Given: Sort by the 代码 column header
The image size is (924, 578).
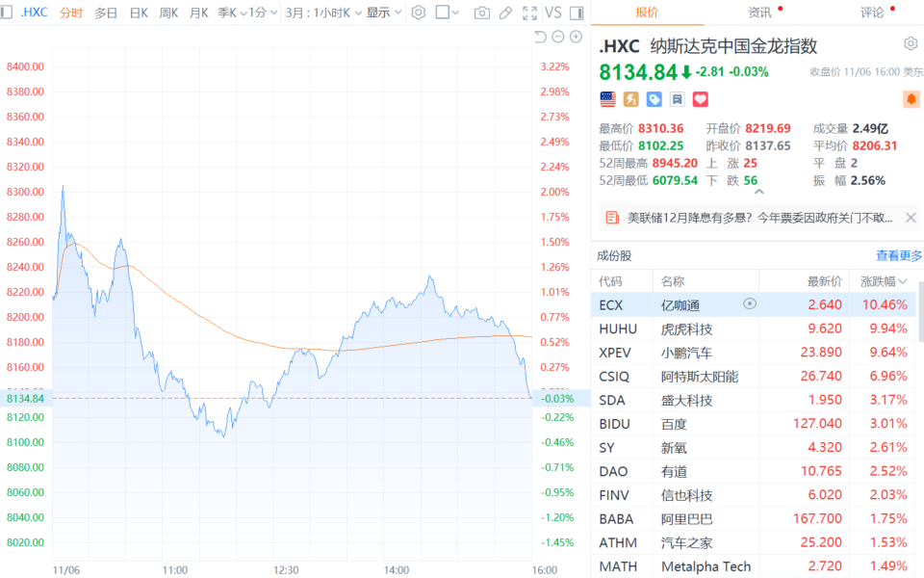Looking at the screenshot, I should click(x=610, y=281).
